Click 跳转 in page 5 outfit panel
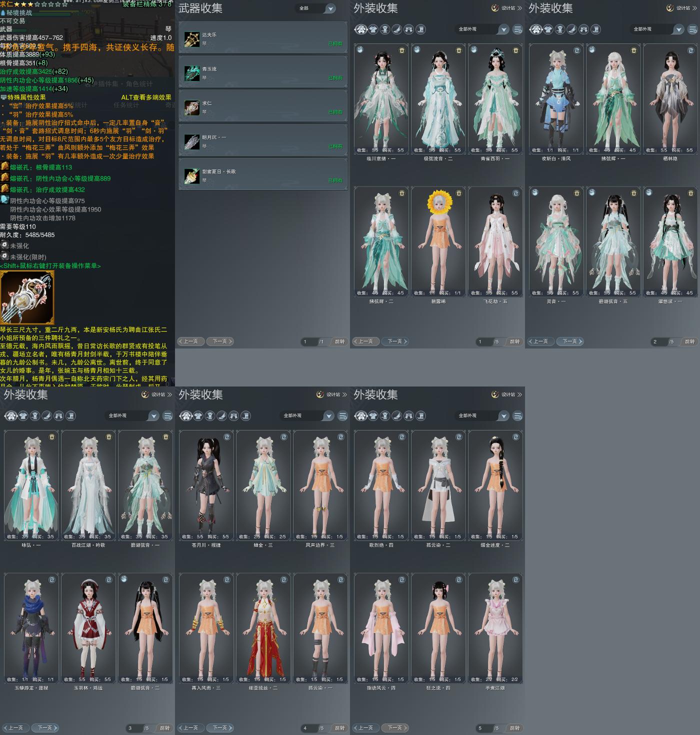Viewport: 700px width, 735px height. tap(515, 728)
